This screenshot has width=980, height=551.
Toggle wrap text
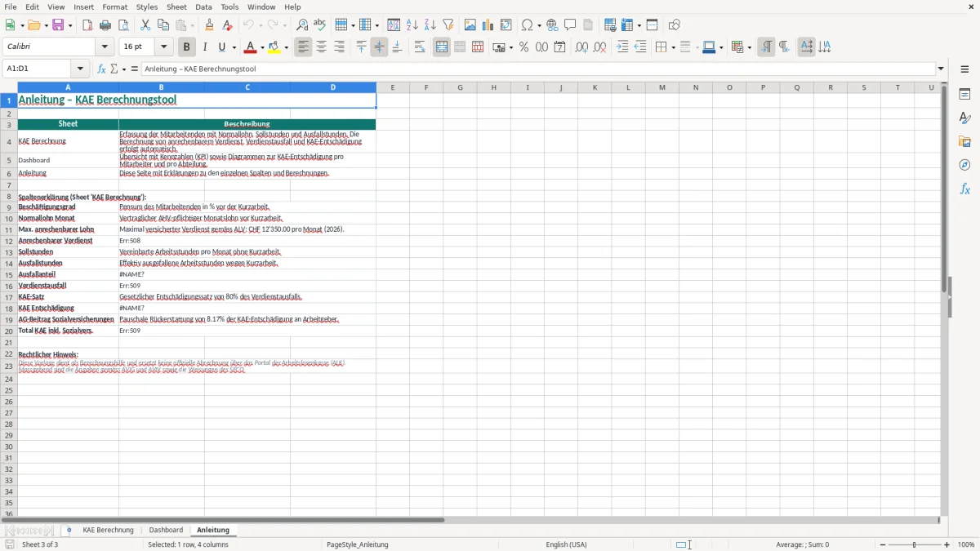420,47
